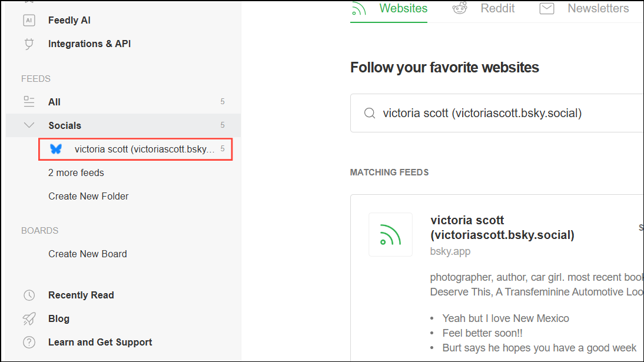Click the All unread count 5
The width and height of the screenshot is (644, 362).
pyautogui.click(x=222, y=101)
